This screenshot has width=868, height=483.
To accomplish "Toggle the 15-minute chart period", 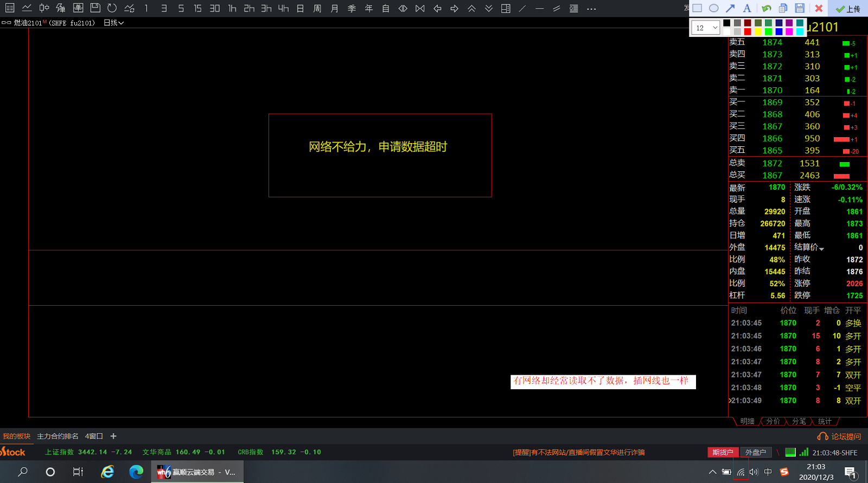I will click(x=197, y=8).
